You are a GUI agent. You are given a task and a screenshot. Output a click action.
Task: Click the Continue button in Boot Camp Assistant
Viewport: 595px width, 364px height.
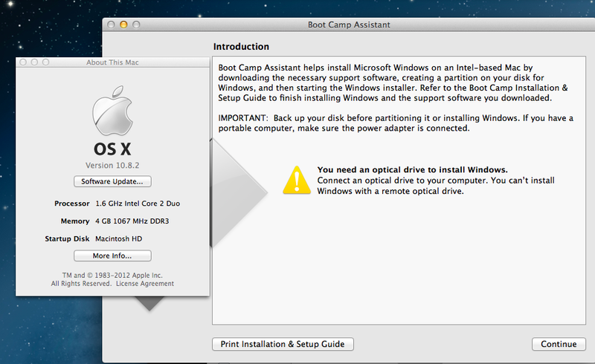coord(559,344)
